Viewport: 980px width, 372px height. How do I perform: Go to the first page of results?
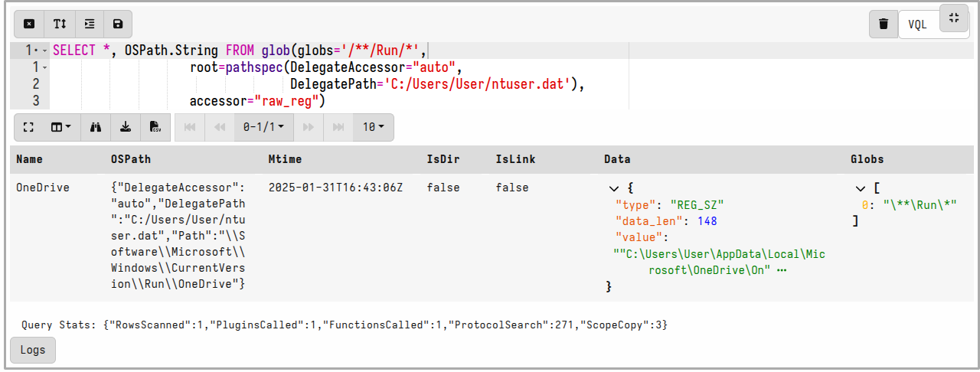pyautogui.click(x=190, y=127)
